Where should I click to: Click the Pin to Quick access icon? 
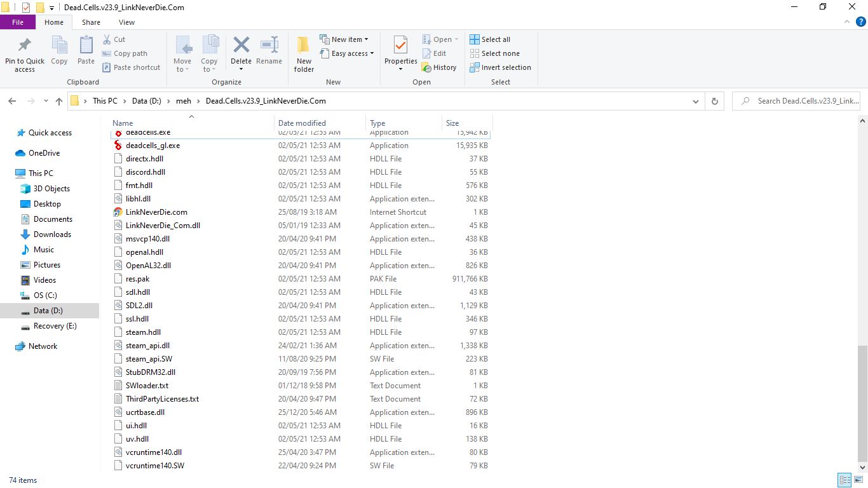(x=24, y=46)
